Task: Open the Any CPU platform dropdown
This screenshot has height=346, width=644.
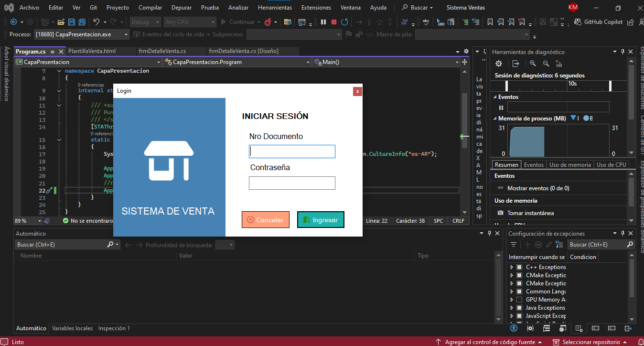Action: pos(190,22)
